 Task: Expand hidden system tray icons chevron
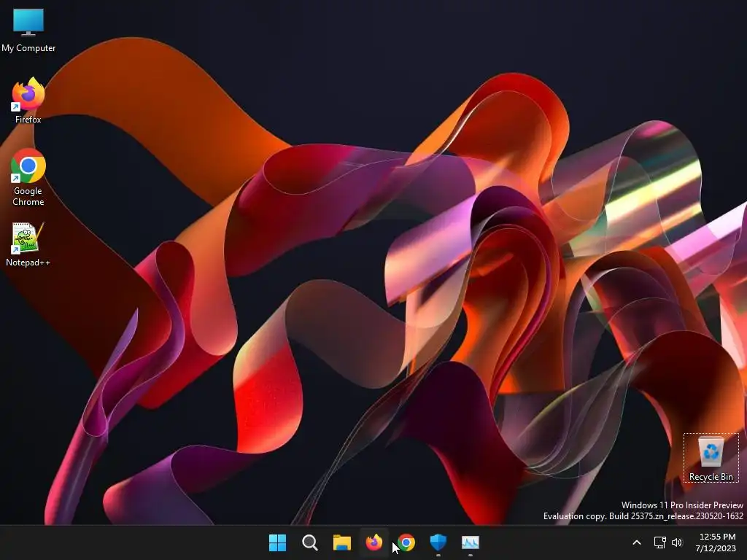(x=636, y=542)
